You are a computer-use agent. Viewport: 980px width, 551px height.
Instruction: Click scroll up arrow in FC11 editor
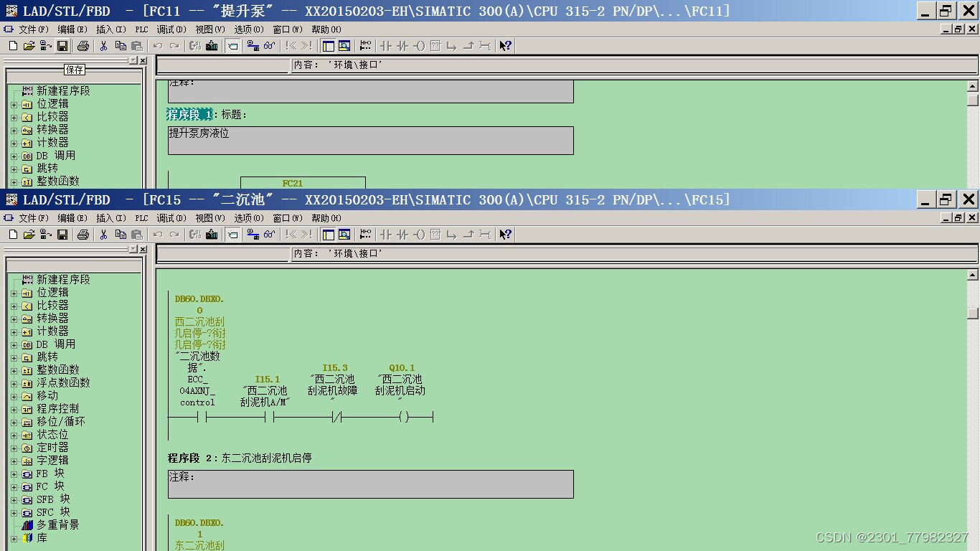(x=973, y=86)
